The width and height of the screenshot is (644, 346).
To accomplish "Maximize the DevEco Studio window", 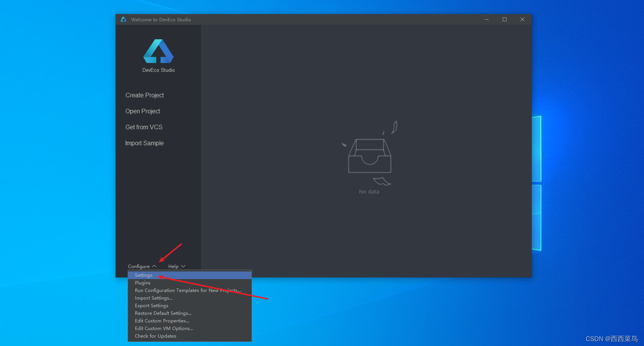I will [x=505, y=19].
